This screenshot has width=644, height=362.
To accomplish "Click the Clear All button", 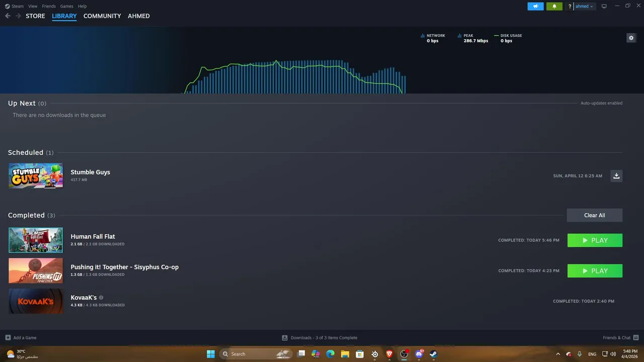I will coord(595,215).
